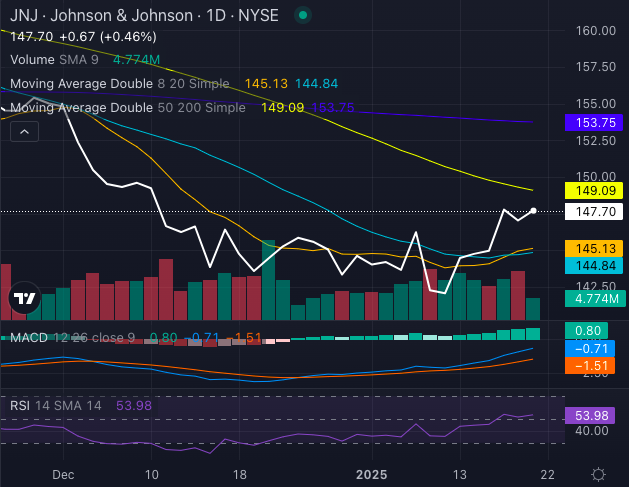629x487 pixels.
Task: Open the RSI 14 indicator legend
Action: tap(55, 406)
